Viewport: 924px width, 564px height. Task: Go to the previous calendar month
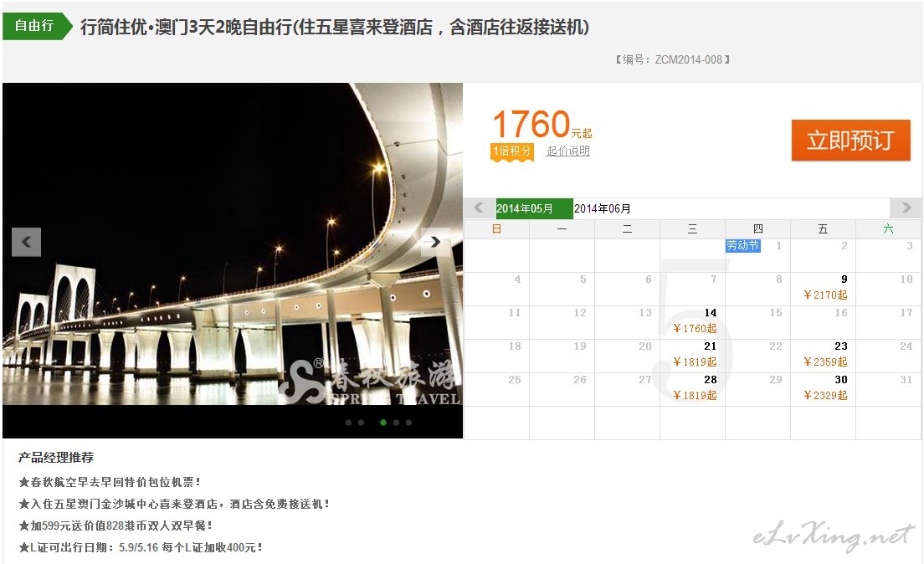pos(479,208)
